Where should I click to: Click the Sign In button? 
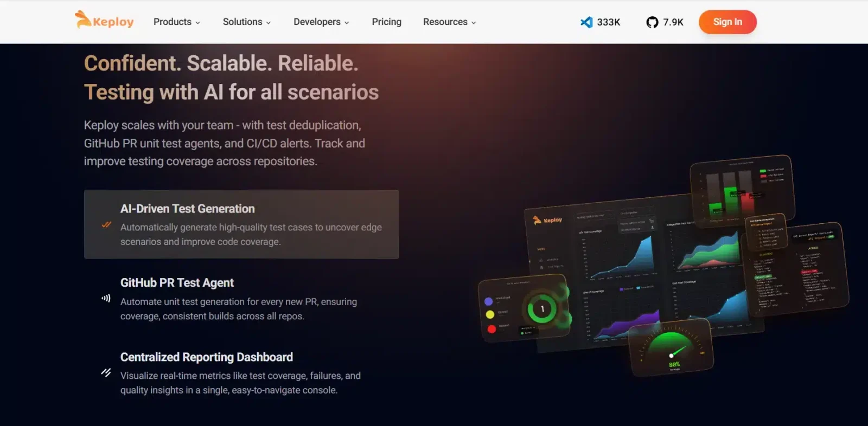point(727,22)
